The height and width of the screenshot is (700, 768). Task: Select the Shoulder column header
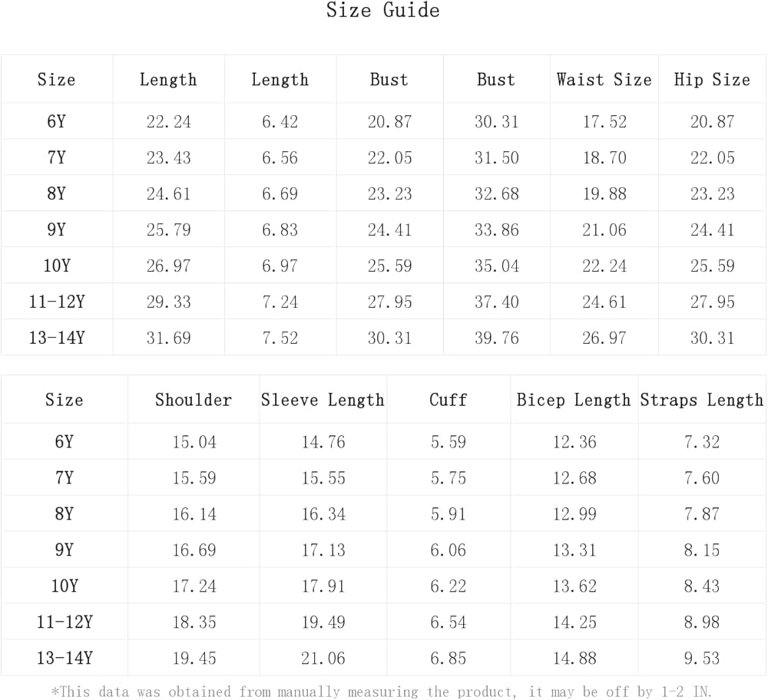pyautogui.click(x=194, y=400)
